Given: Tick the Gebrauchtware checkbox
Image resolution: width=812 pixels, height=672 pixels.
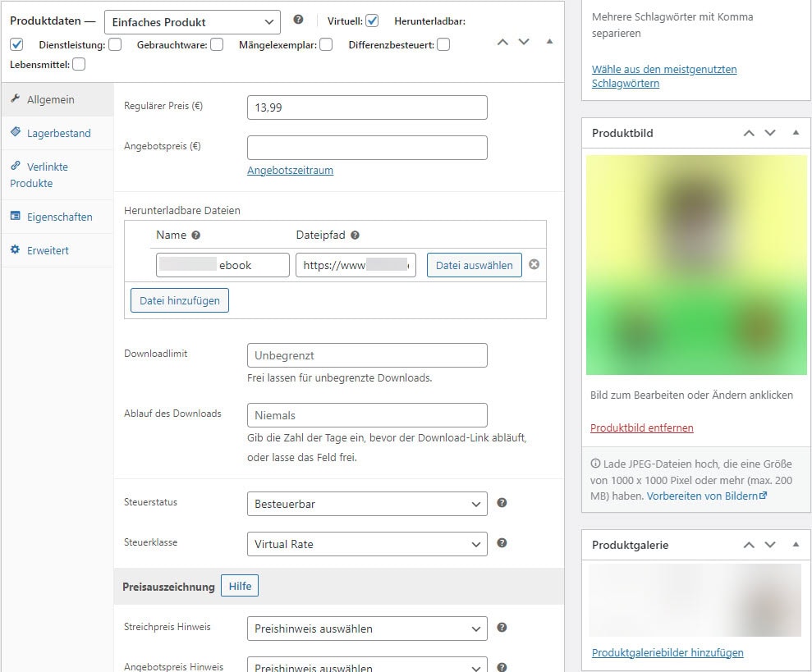Looking at the screenshot, I should pyautogui.click(x=217, y=44).
